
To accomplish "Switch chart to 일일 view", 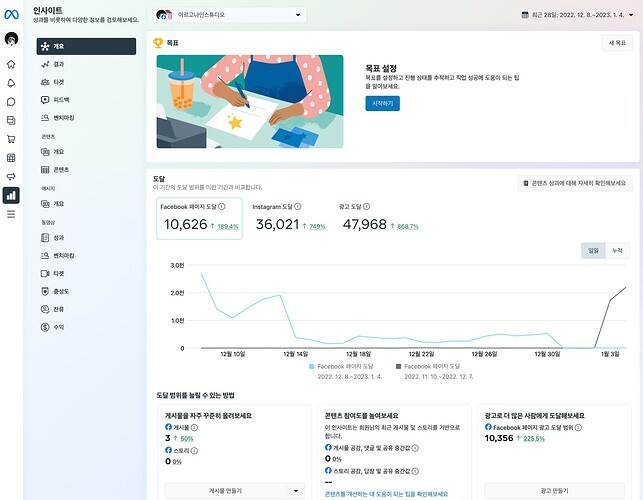I will coord(593,250).
